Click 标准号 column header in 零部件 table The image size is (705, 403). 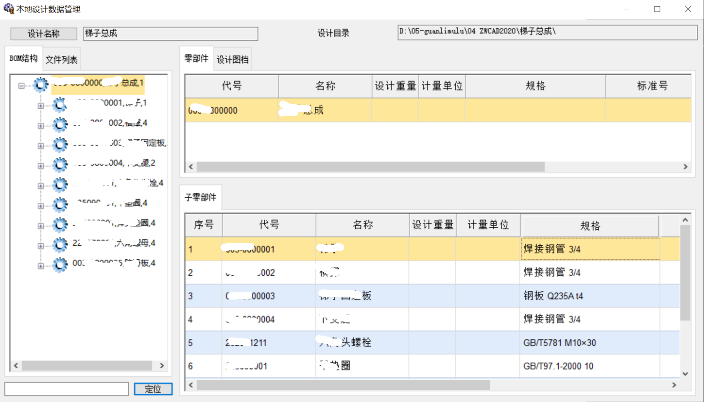(x=649, y=86)
